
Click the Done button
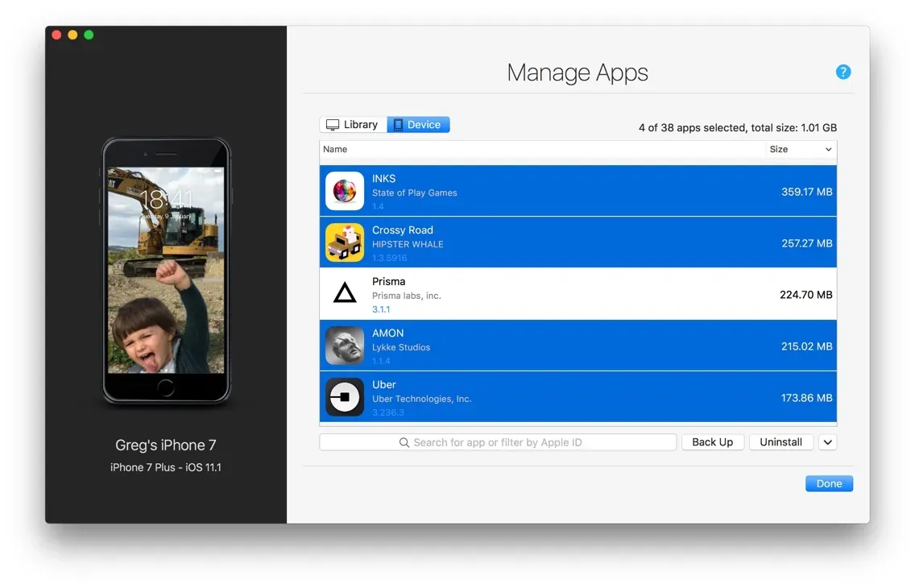click(x=829, y=483)
